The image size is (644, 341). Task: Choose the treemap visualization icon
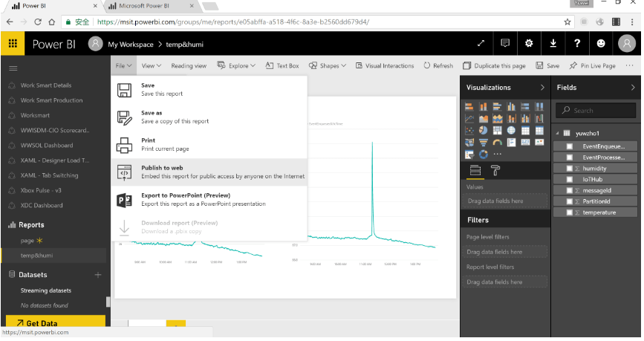click(x=498, y=131)
